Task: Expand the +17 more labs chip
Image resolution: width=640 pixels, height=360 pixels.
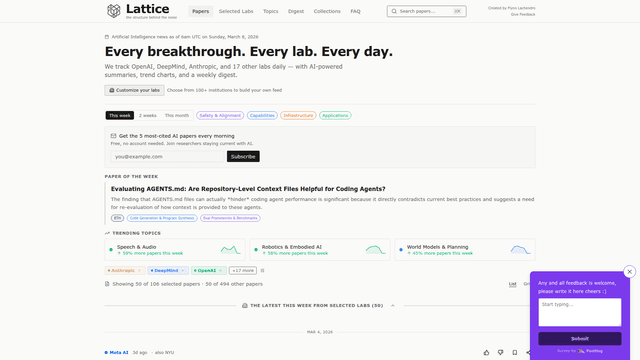Action: tap(243, 271)
